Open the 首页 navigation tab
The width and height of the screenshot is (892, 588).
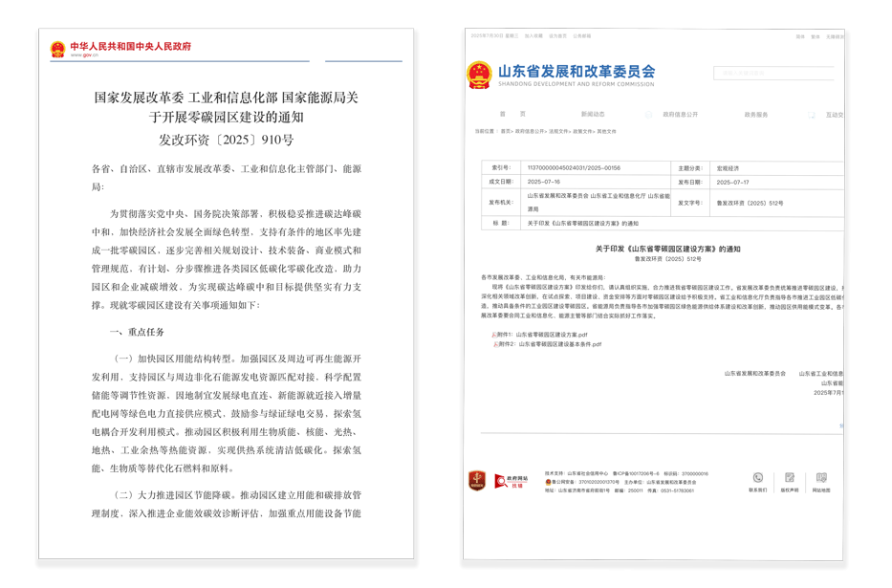click(x=512, y=114)
